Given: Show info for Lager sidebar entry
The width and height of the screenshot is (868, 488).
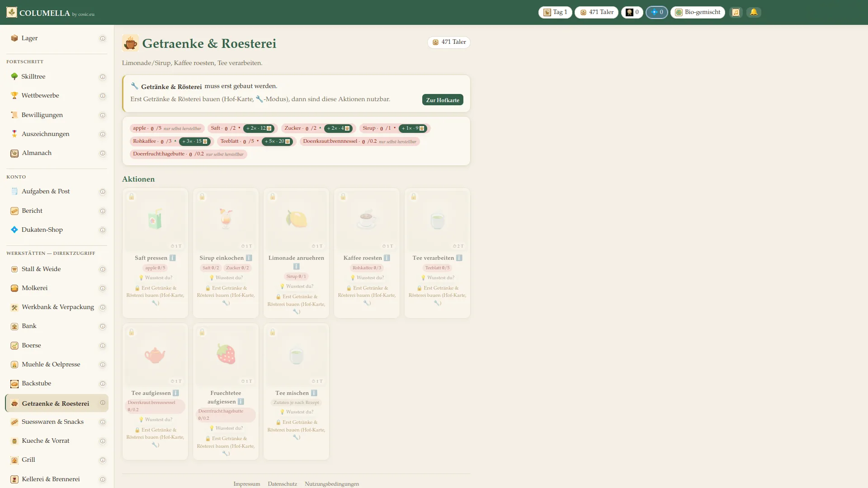Looking at the screenshot, I should (103, 38).
